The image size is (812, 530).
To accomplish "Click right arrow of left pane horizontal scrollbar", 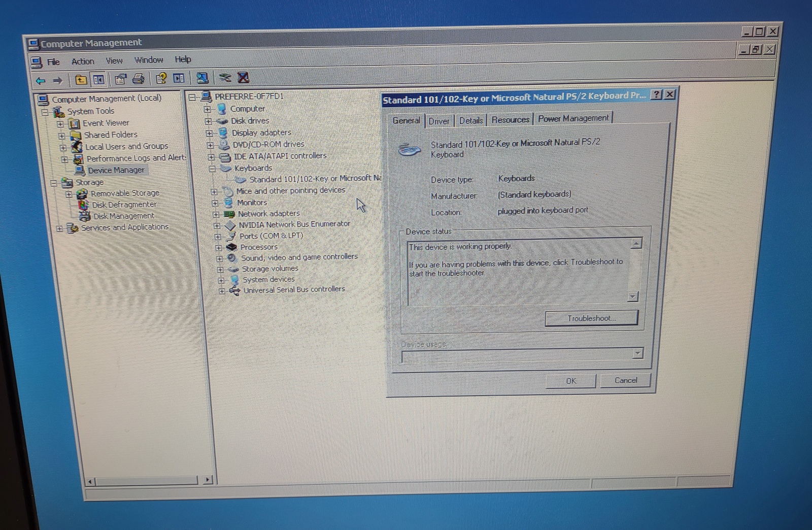I will coord(207,479).
